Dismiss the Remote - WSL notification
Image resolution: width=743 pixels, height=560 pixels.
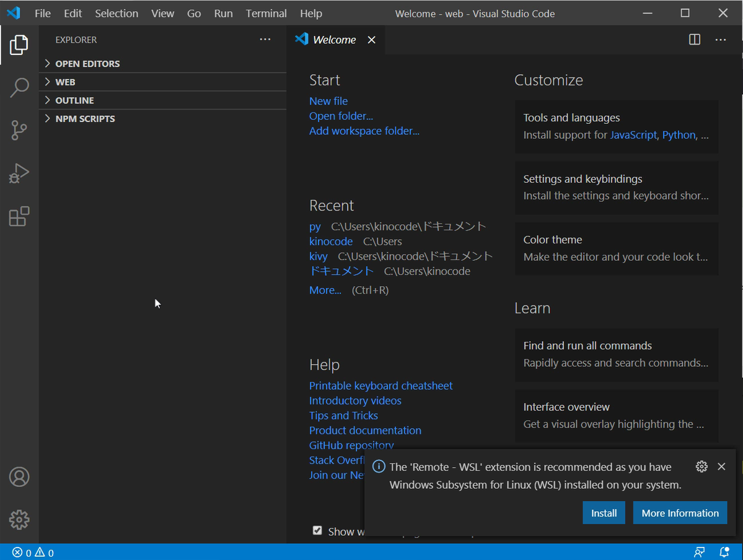click(x=721, y=466)
